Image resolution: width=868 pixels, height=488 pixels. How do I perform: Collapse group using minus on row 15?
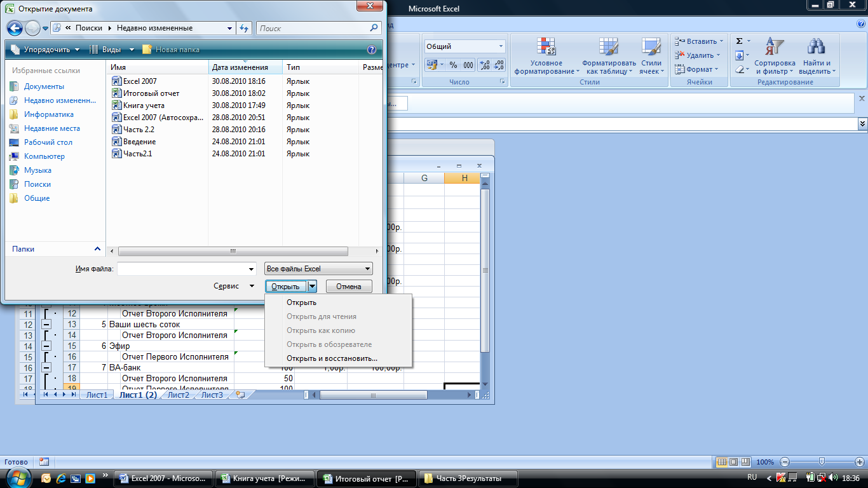click(x=46, y=346)
